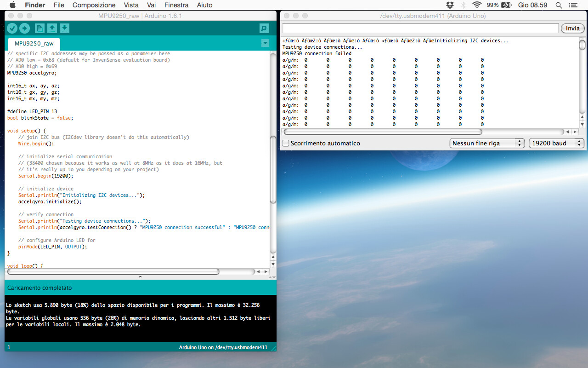The image size is (588, 368).
Task: Save sketch using the Save icon
Action: (65, 29)
